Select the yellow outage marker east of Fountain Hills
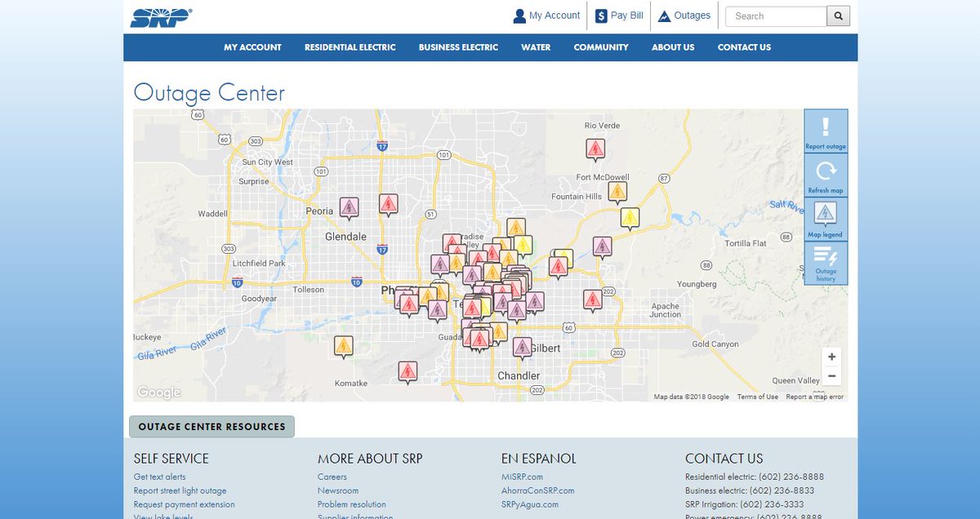Screen dimensions: 980x519 pyautogui.click(x=630, y=219)
